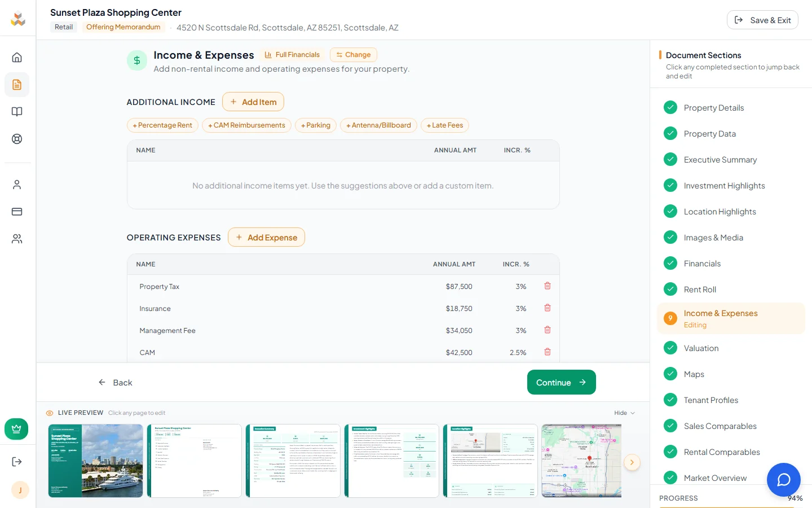Open the Knowledge Base book icon

[x=17, y=111]
